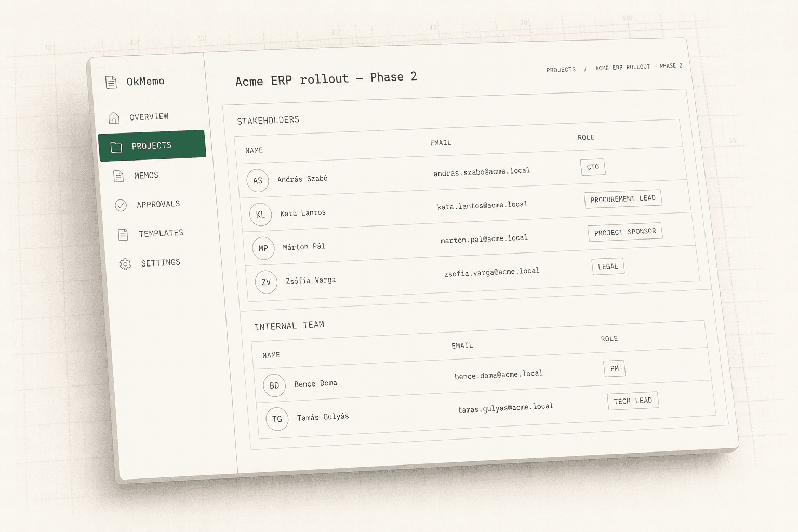Click Internal Team Role column header
Screen dimensions: 798x532
tap(609, 339)
